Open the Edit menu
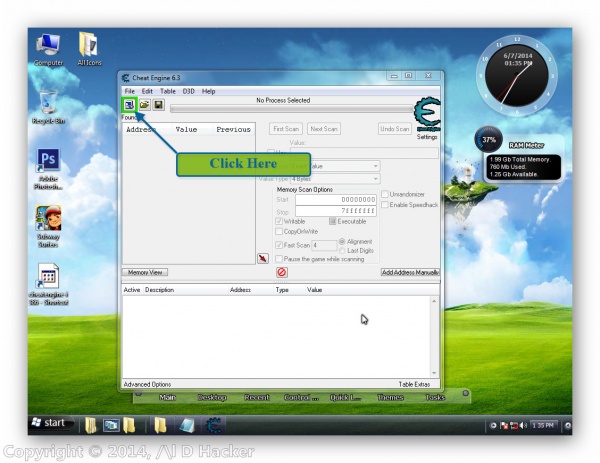The image size is (600, 463). point(147,91)
